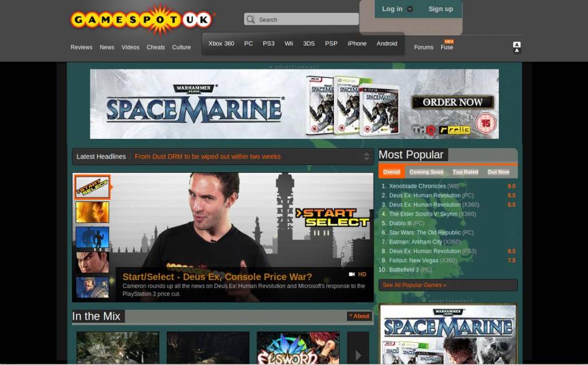The height and width of the screenshot is (365, 588).
Task: Click Log in link
Action: 392,9
